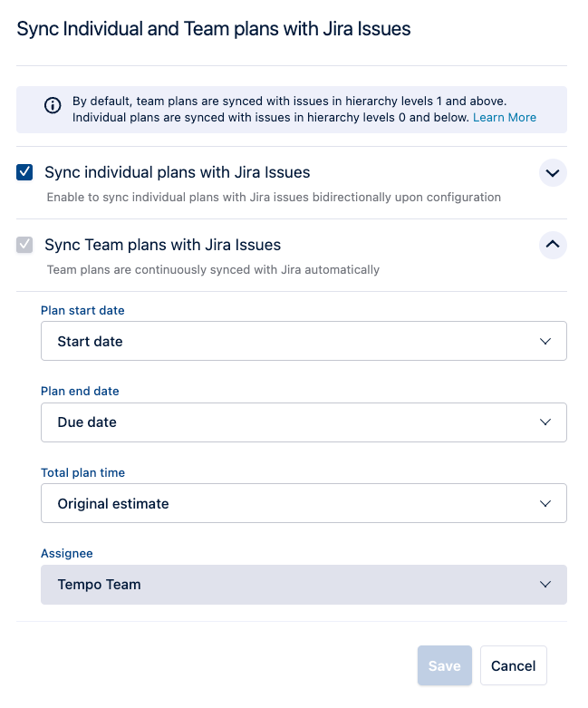
Task: Uncheck the Sync individual plans checkbox
Action: click(x=25, y=172)
